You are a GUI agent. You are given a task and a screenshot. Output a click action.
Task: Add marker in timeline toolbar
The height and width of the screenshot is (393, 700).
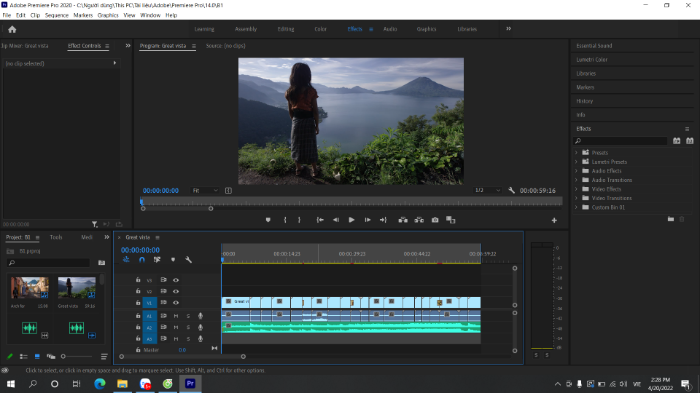click(173, 259)
